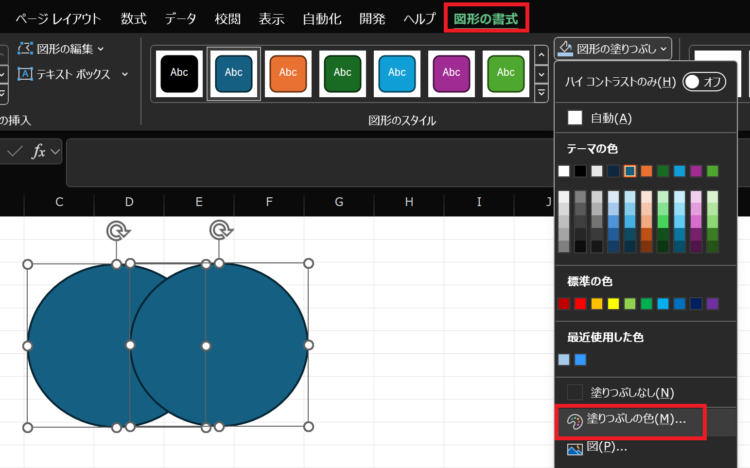The height and width of the screenshot is (468, 750).
Task: Apply the light blue Abc shape style
Action: [x=397, y=73]
